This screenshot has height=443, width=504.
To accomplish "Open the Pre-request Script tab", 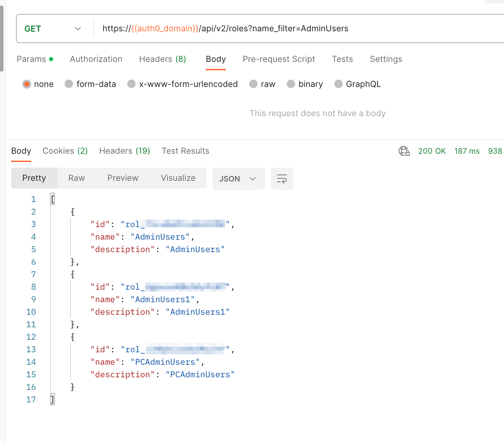I will tap(279, 59).
